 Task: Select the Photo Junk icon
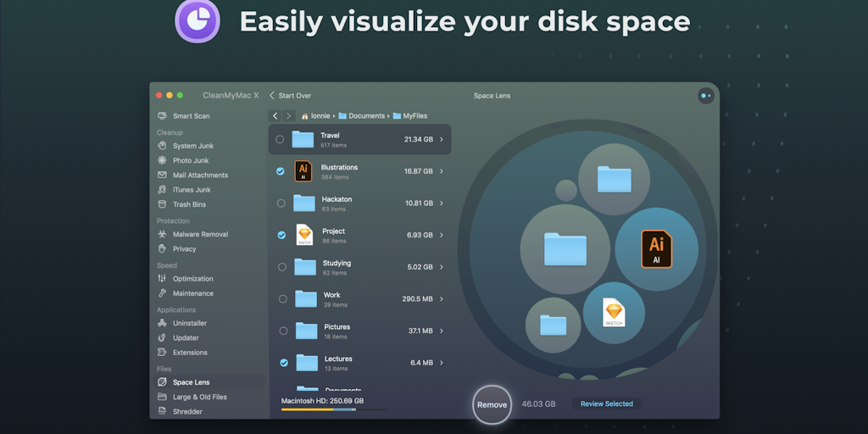click(x=162, y=160)
